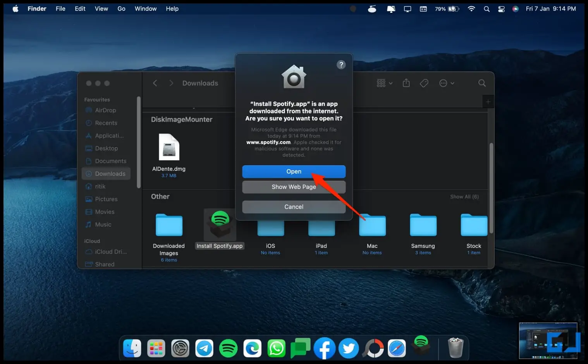Click the help question mark in dialog

click(341, 65)
